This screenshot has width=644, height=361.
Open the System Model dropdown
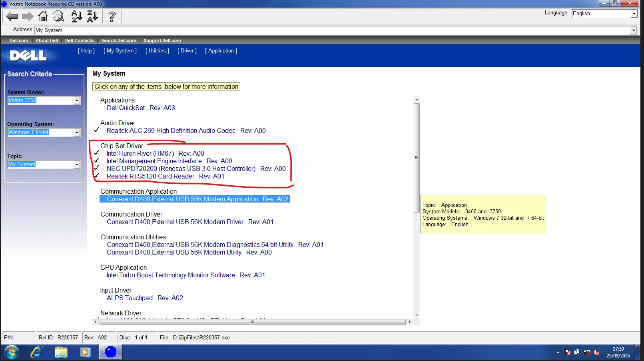point(77,100)
